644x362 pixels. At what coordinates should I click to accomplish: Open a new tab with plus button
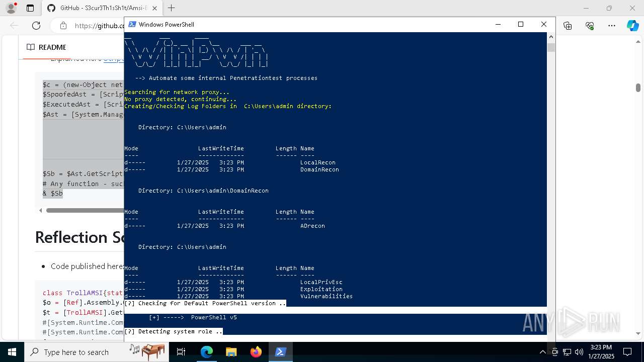pyautogui.click(x=172, y=8)
